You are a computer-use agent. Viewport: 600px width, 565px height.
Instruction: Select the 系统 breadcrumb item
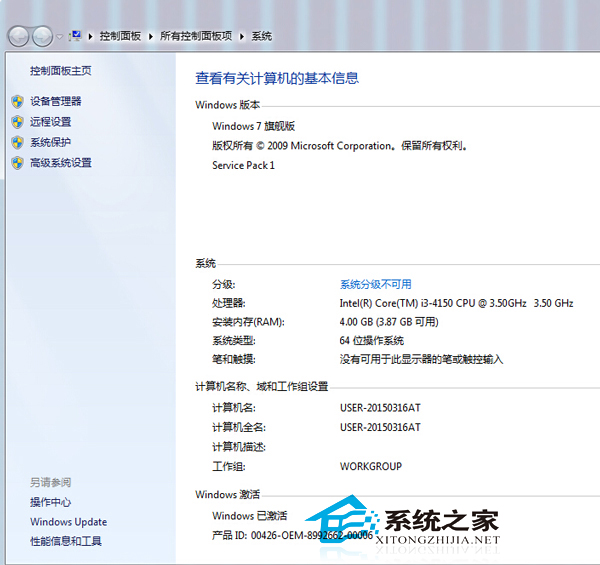(x=262, y=36)
